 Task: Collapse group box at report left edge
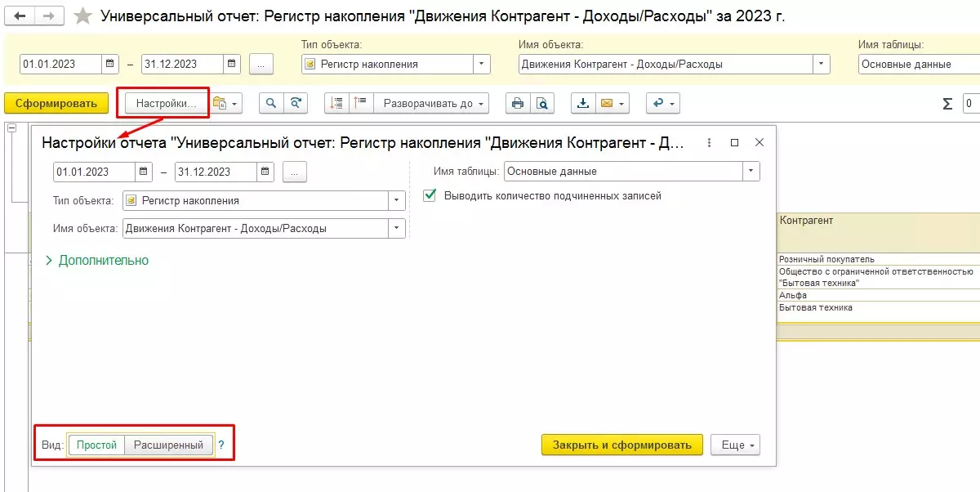click(x=11, y=127)
